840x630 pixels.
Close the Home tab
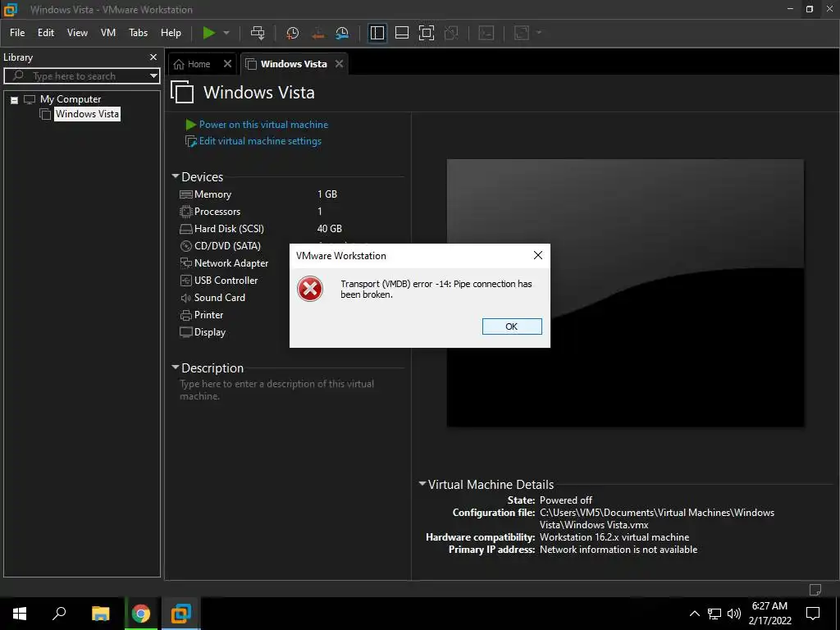pyautogui.click(x=228, y=64)
